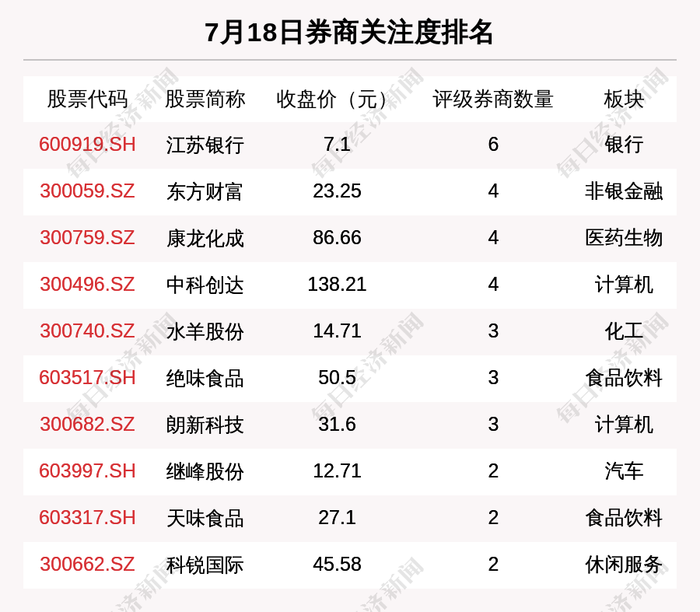Click sector 食品饮料 in the 天味食品 row
This screenshot has height=612, width=700.
pos(624,519)
